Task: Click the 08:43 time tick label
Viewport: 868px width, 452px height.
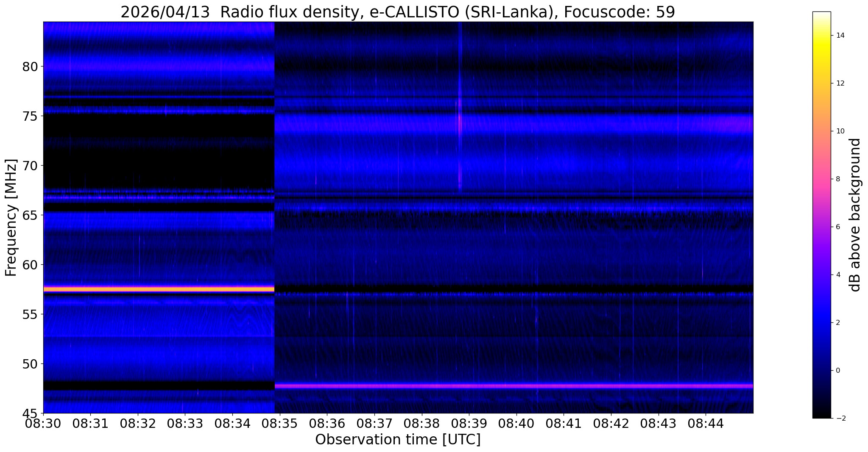Action: [658, 423]
